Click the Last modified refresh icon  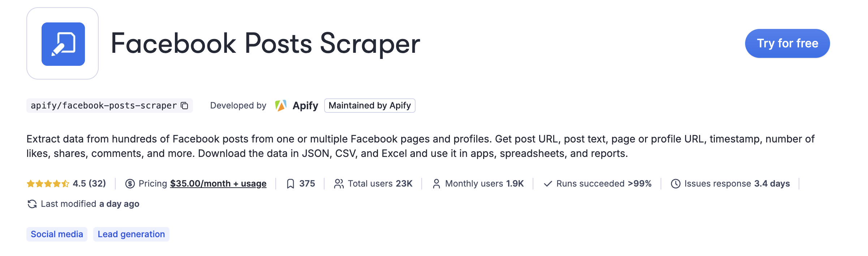[32, 204]
